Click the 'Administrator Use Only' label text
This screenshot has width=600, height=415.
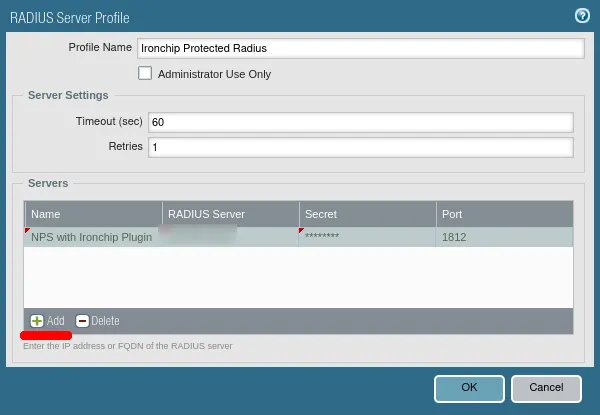[214, 74]
